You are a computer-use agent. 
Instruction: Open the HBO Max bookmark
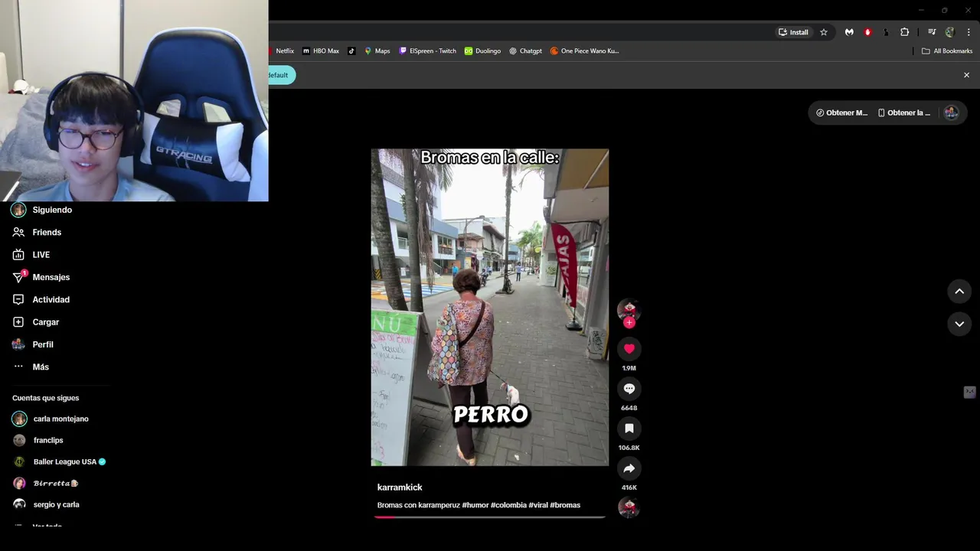coord(321,51)
